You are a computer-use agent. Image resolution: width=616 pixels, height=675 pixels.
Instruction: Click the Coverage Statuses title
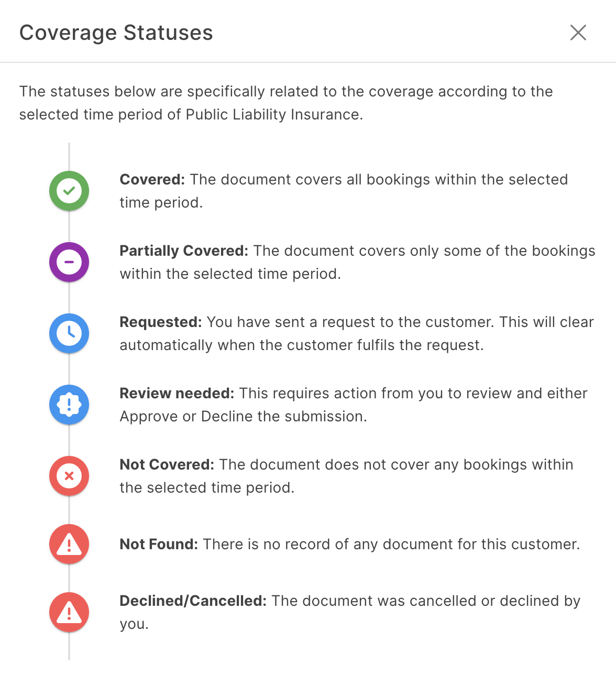click(116, 32)
